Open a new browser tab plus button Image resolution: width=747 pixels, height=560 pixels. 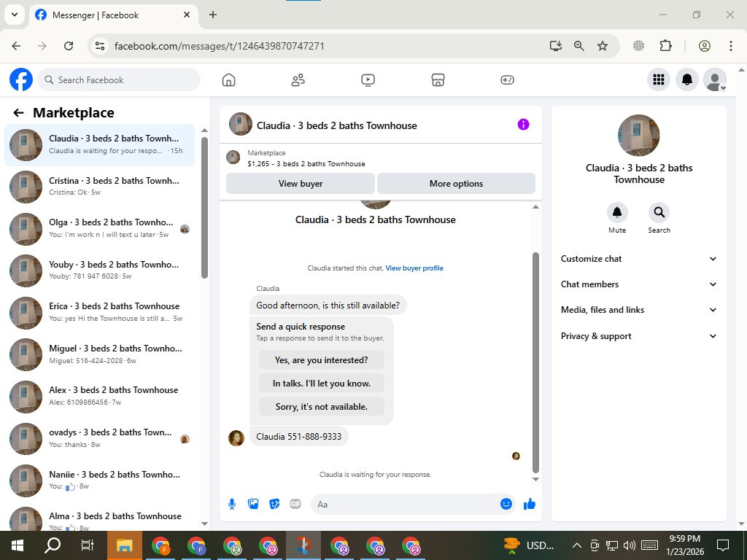[x=213, y=15]
